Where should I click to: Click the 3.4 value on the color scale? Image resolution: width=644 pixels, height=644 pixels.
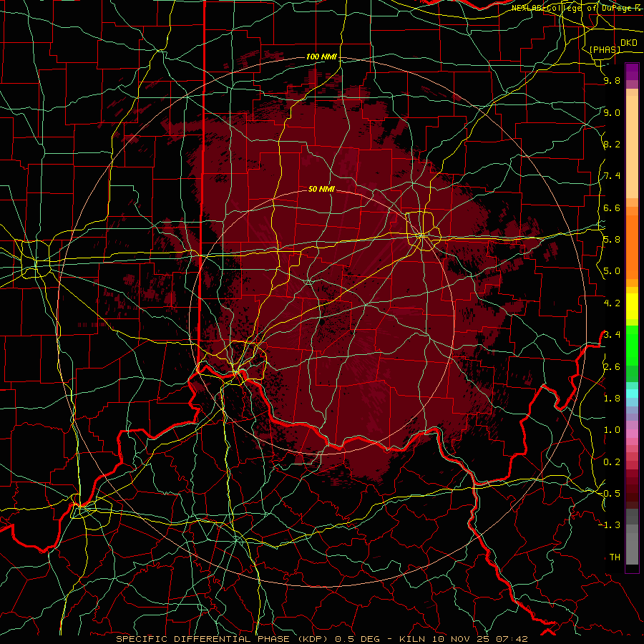click(612, 335)
